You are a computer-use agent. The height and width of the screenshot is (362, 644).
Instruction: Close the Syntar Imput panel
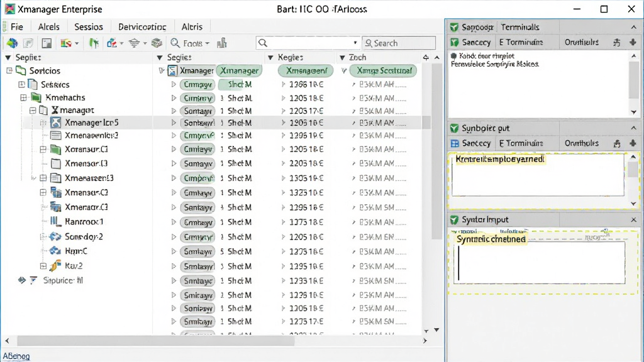[x=634, y=220]
